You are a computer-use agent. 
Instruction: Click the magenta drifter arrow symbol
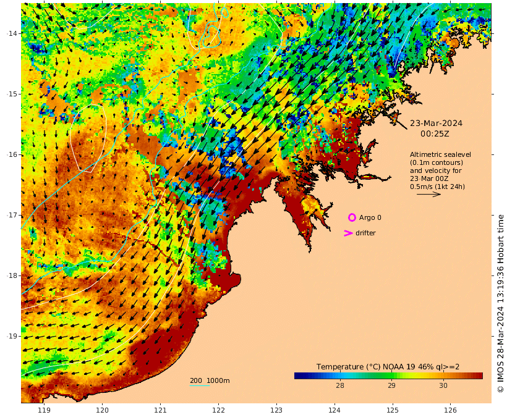[348, 233]
